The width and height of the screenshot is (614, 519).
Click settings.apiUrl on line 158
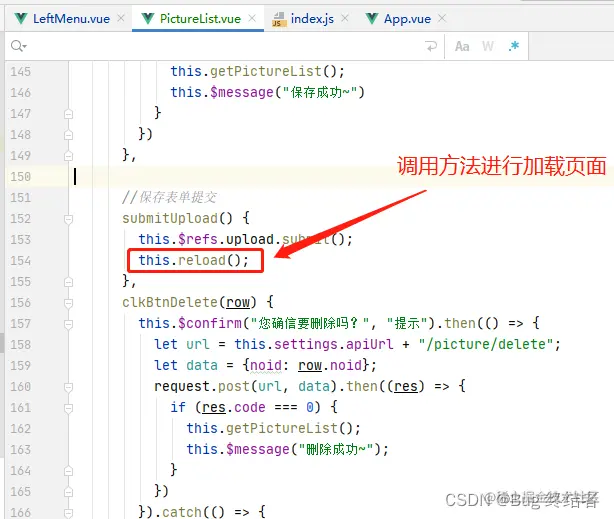[333, 344]
